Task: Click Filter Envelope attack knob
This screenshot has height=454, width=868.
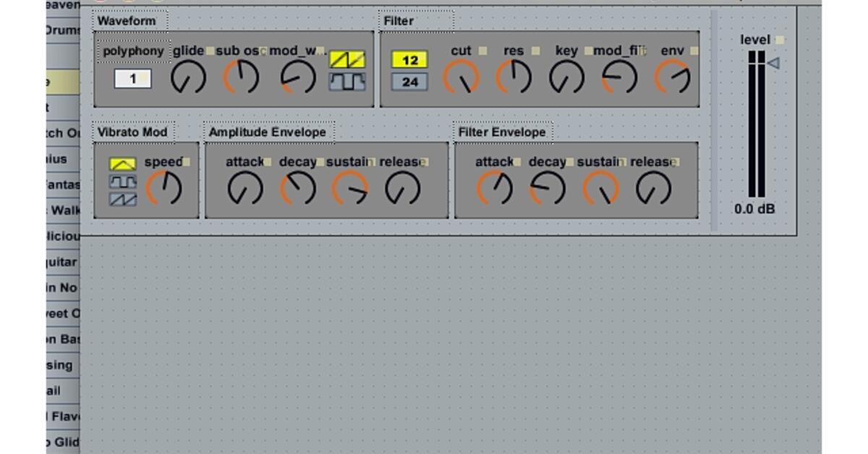Action: [495, 189]
